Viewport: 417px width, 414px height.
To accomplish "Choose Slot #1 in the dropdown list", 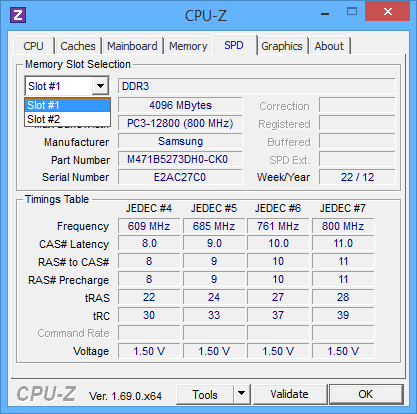I will coord(67,105).
